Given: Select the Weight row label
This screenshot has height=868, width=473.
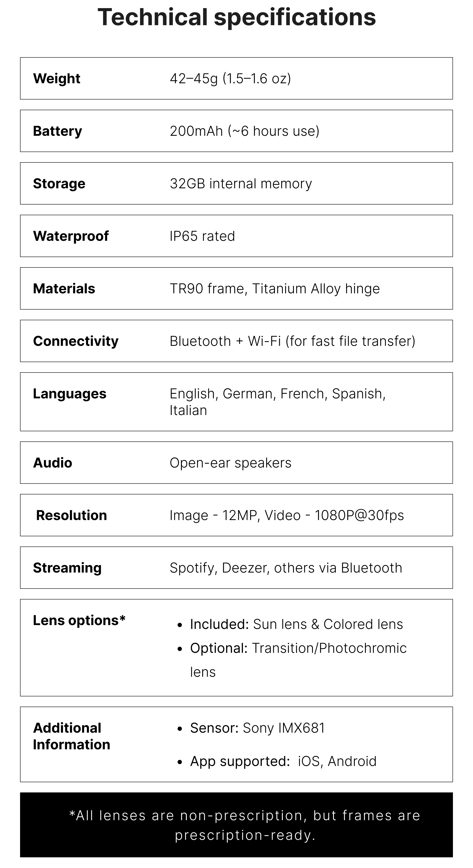Looking at the screenshot, I should point(57,79).
